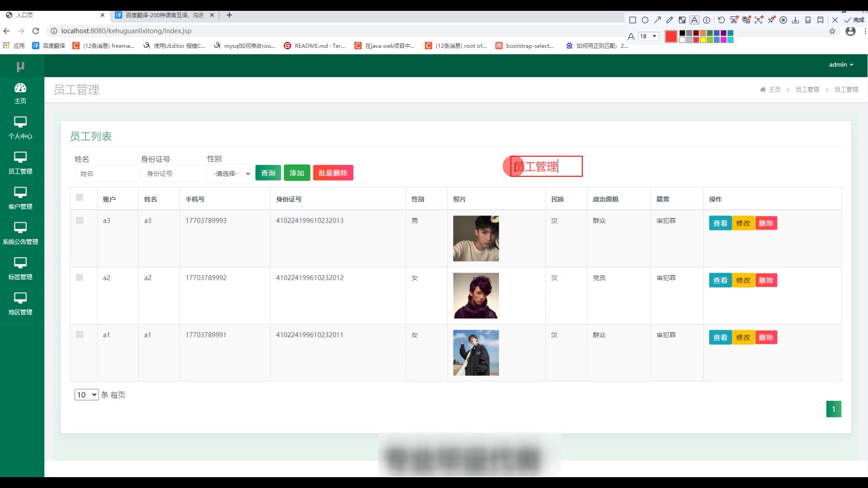This screenshot has width=868, height=488.
Task: Reload the browser page
Action: pyautogui.click(x=36, y=31)
